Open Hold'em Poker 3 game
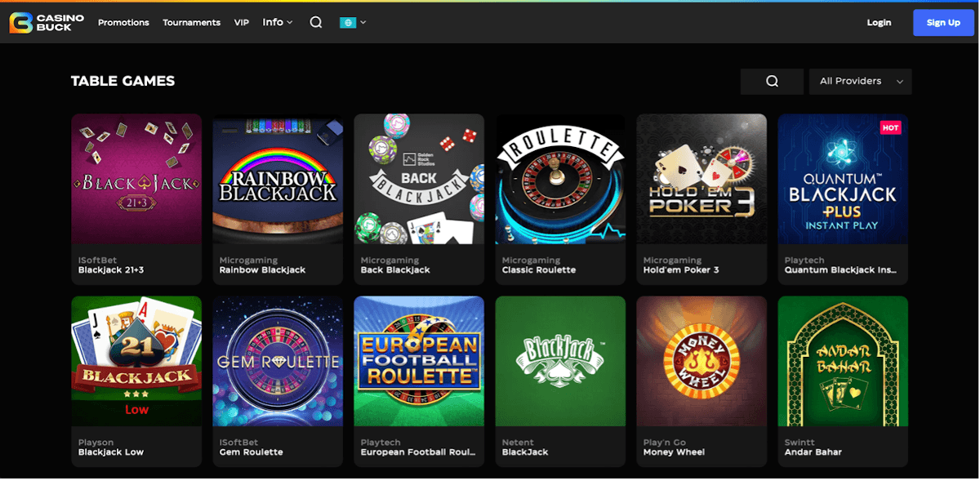The image size is (980, 481). click(x=702, y=179)
